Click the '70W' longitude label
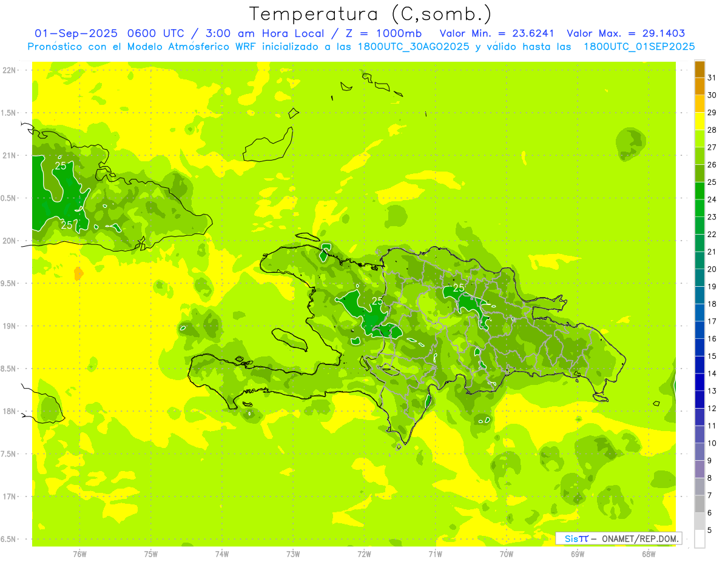The height and width of the screenshot is (562, 728). tap(507, 554)
